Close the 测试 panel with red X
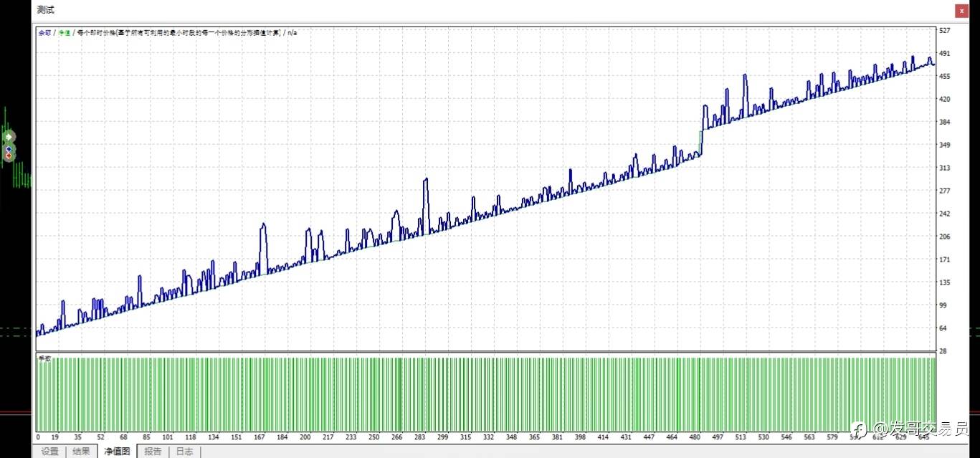Viewport: 980px width, 458px height. point(961,11)
